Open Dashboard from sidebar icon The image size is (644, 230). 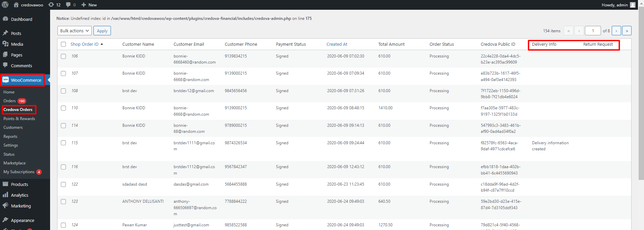click(5, 19)
